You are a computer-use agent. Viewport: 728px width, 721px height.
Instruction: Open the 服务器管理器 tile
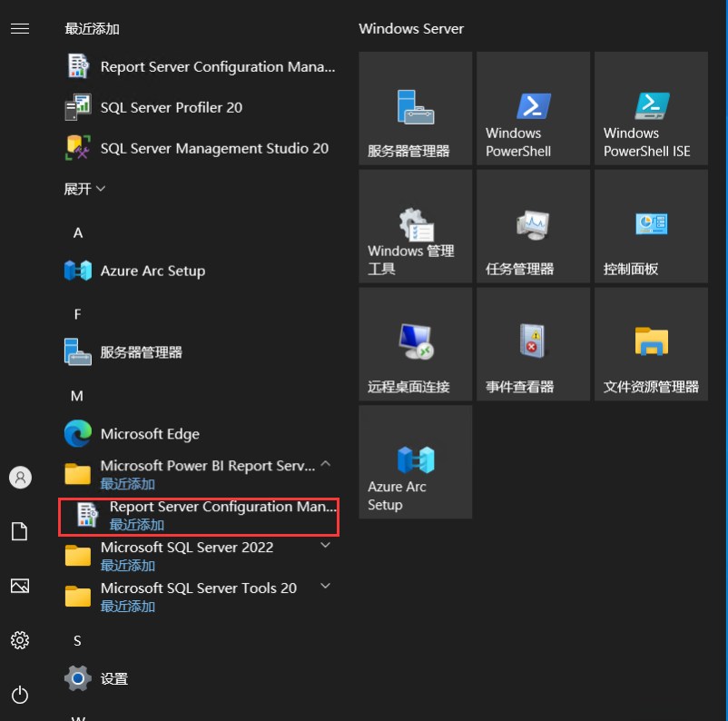tap(416, 108)
